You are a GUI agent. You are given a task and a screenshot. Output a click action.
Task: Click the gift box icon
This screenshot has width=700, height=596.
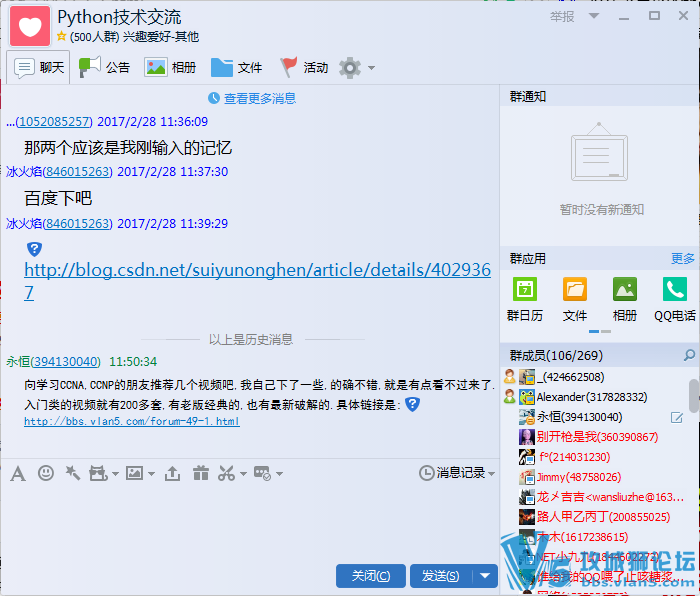click(201, 473)
